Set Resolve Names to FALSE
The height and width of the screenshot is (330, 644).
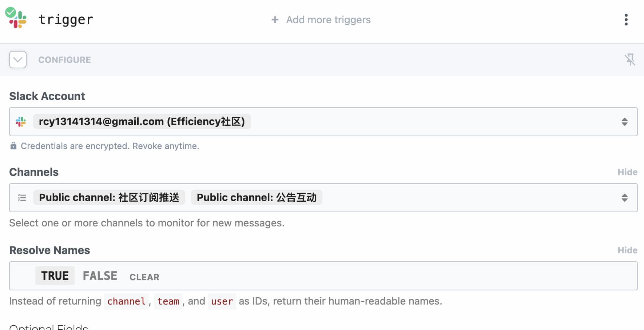(100, 276)
